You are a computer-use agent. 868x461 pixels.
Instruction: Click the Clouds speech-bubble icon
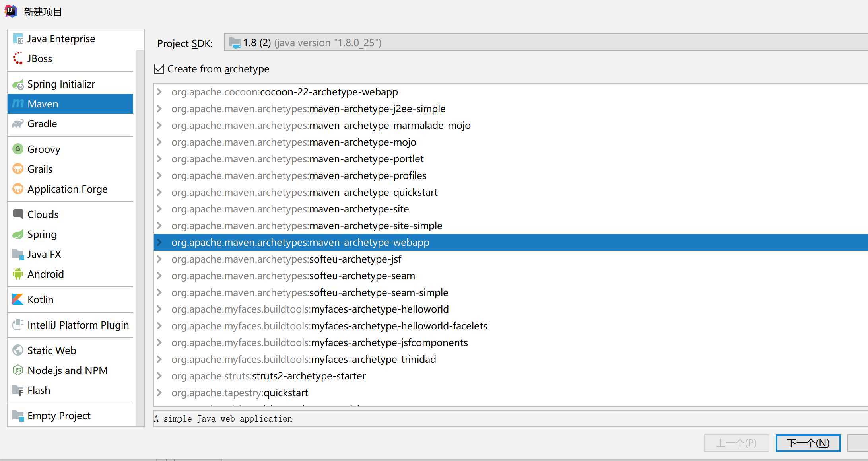coord(18,214)
